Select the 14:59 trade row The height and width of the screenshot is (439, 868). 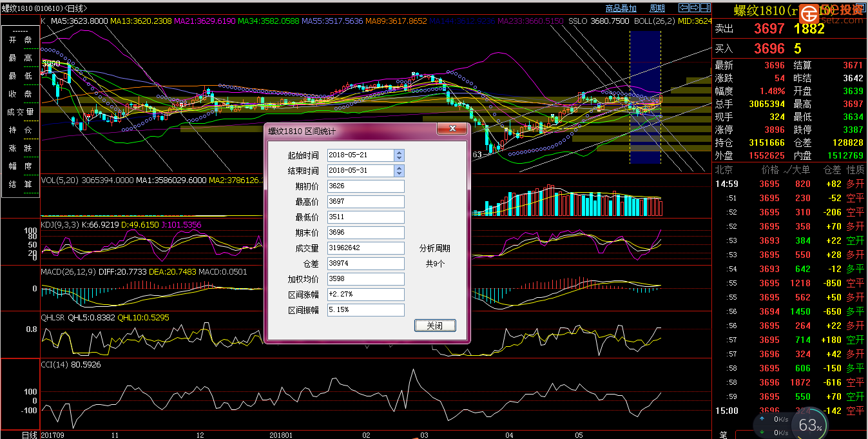(790, 184)
